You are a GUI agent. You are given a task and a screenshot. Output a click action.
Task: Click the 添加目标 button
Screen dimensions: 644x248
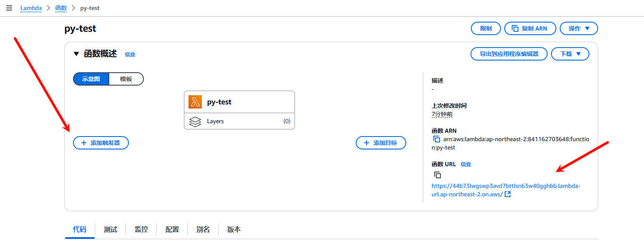pos(381,143)
